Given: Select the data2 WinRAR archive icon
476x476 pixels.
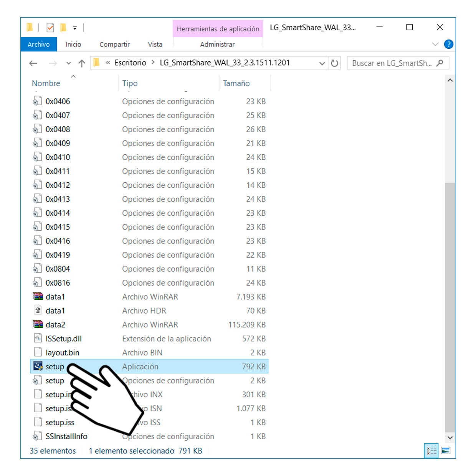Looking at the screenshot, I should [x=38, y=324].
